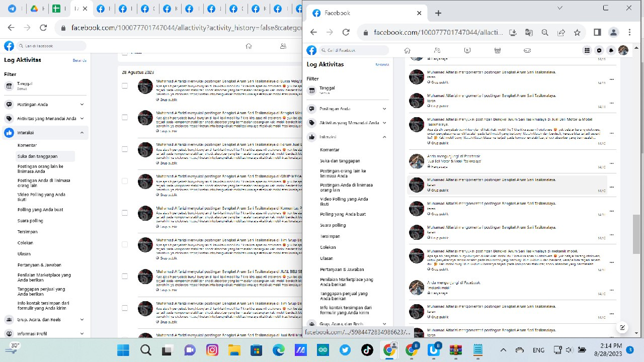The width and height of the screenshot is (644, 362).
Task: Select Komentar in the front window sidebar
Action: pyautogui.click(x=330, y=150)
